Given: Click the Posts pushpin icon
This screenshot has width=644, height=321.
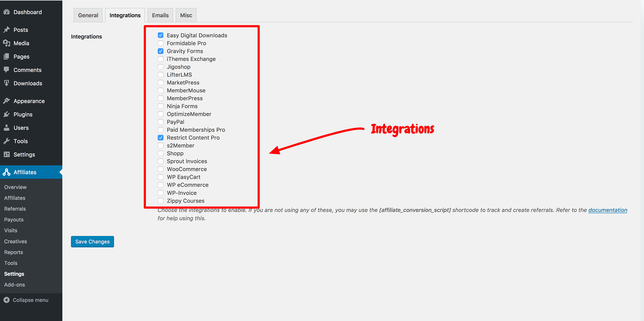Looking at the screenshot, I should point(7,30).
